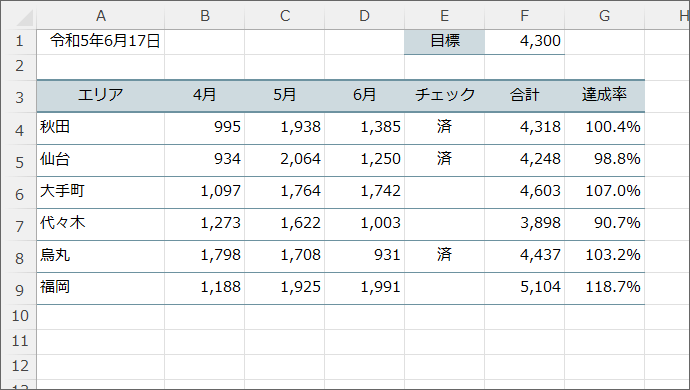Click the target value 4,300
Viewport: 690px width, 390px height.
[x=525, y=42]
